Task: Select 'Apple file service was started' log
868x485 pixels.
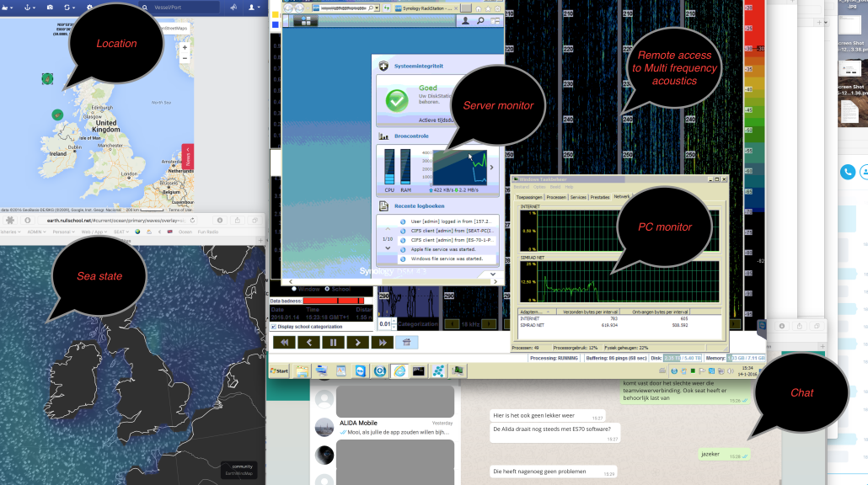Action: [x=447, y=249]
